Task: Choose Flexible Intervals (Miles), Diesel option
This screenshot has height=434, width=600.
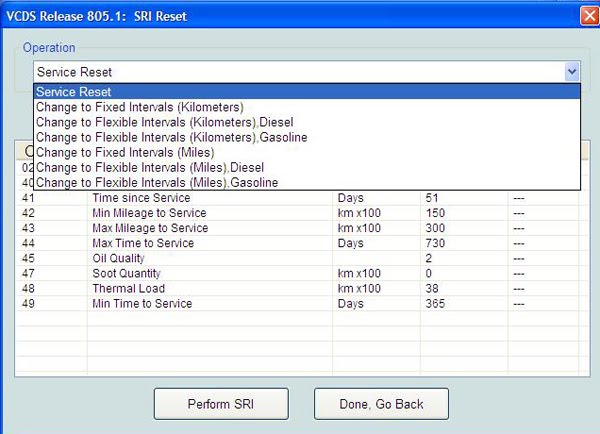Action: [307, 168]
